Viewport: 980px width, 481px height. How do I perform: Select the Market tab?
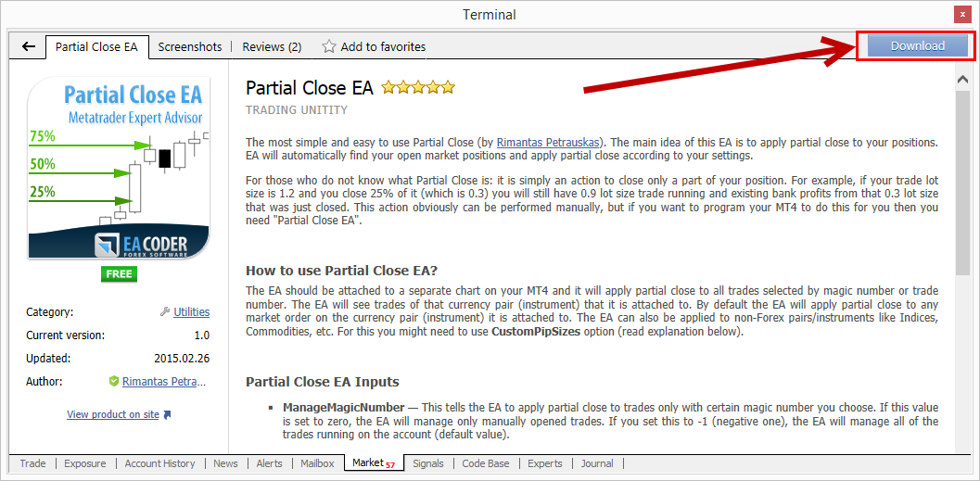click(x=374, y=463)
